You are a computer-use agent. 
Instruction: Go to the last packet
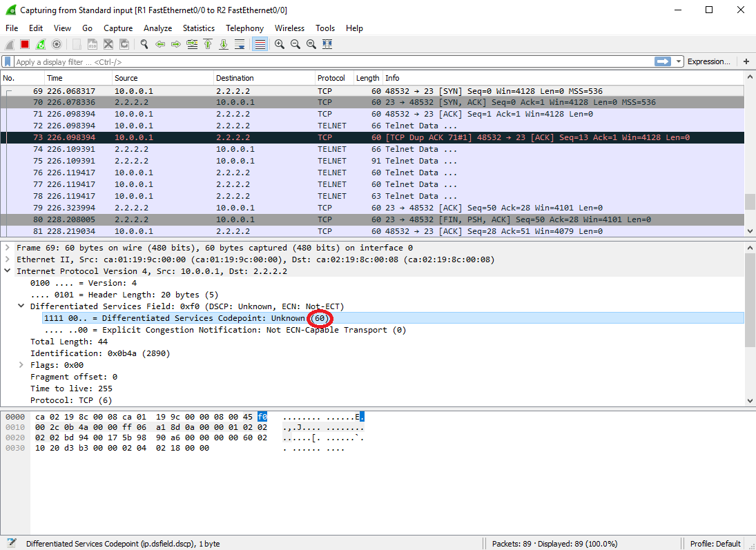click(x=224, y=43)
